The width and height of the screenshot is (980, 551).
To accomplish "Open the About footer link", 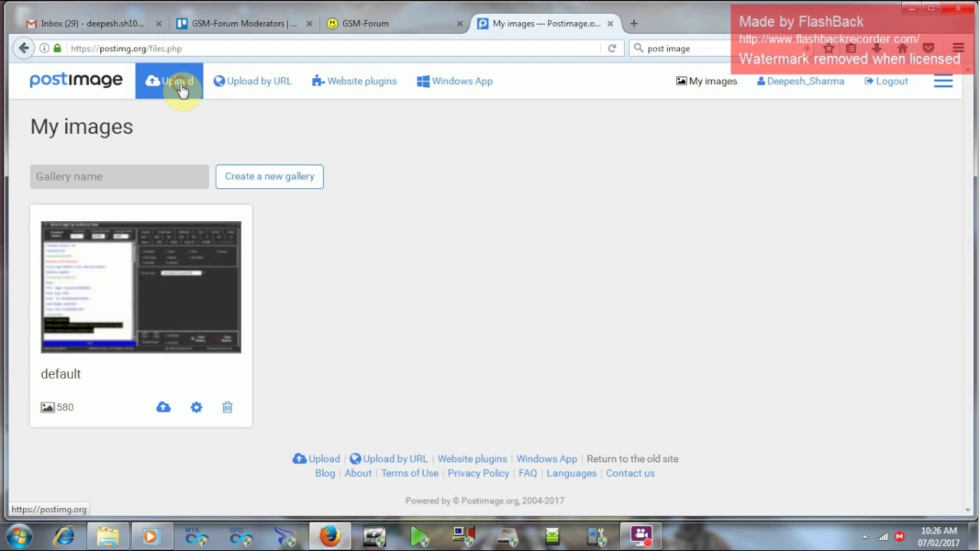I will point(358,473).
